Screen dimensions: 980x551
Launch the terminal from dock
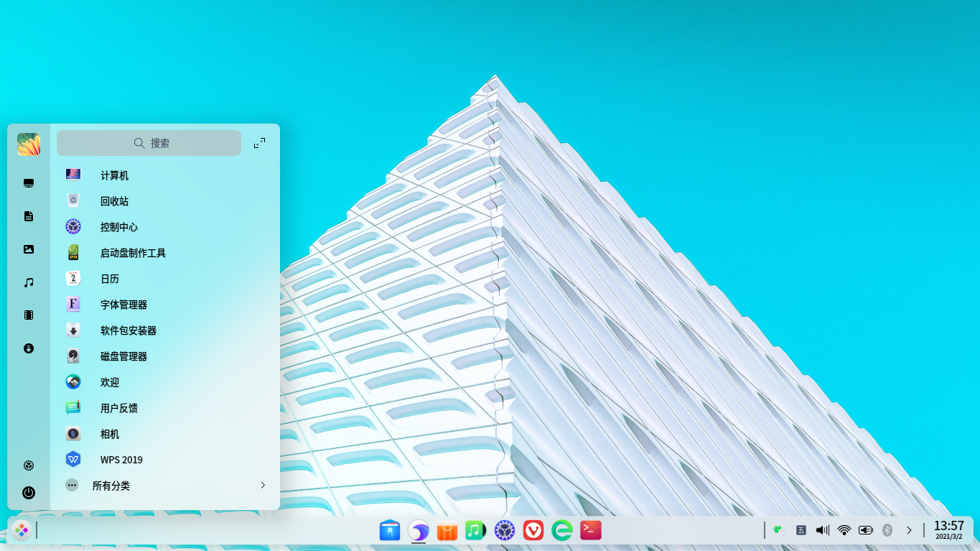coord(591,530)
